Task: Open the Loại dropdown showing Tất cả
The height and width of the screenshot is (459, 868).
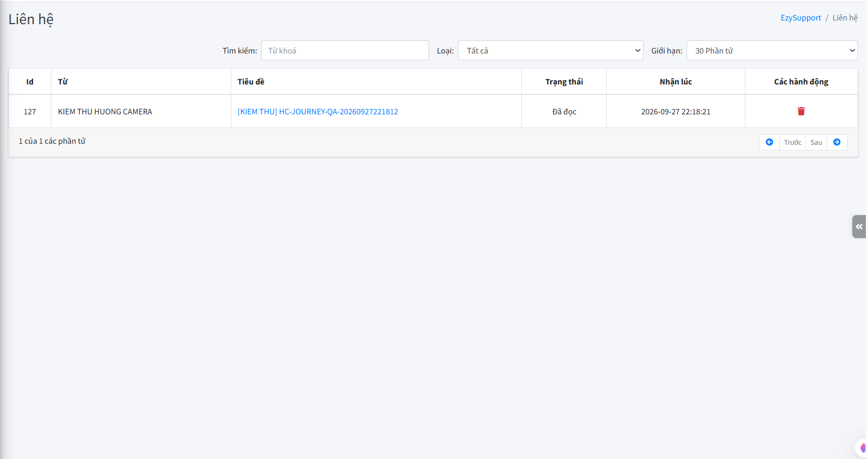Action: [550, 50]
